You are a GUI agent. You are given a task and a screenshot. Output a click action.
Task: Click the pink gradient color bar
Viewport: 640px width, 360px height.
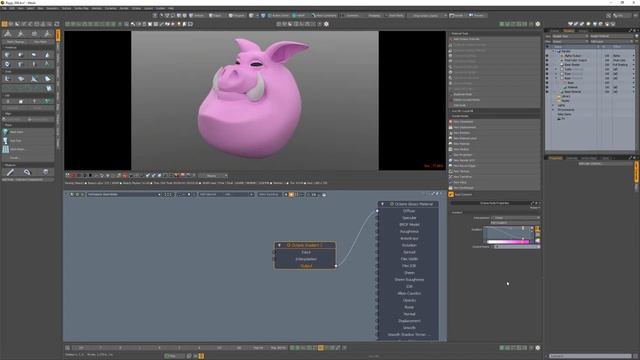point(508,242)
